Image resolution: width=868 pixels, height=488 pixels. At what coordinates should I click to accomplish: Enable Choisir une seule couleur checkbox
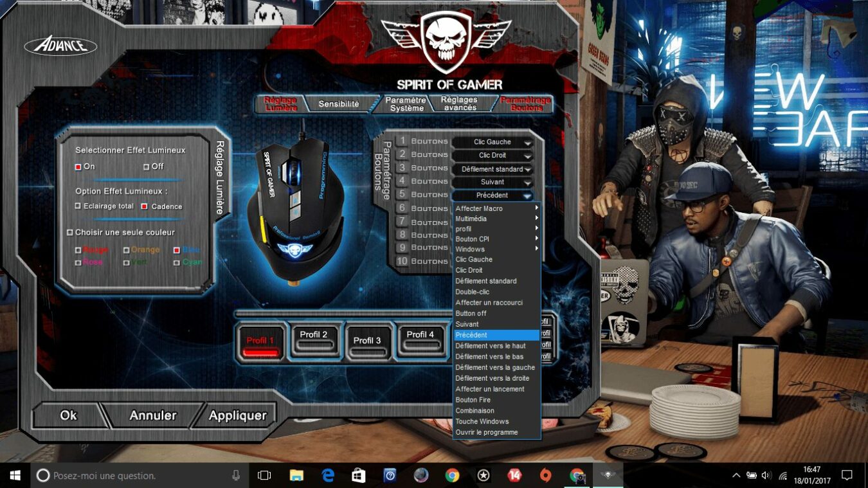[70, 232]
